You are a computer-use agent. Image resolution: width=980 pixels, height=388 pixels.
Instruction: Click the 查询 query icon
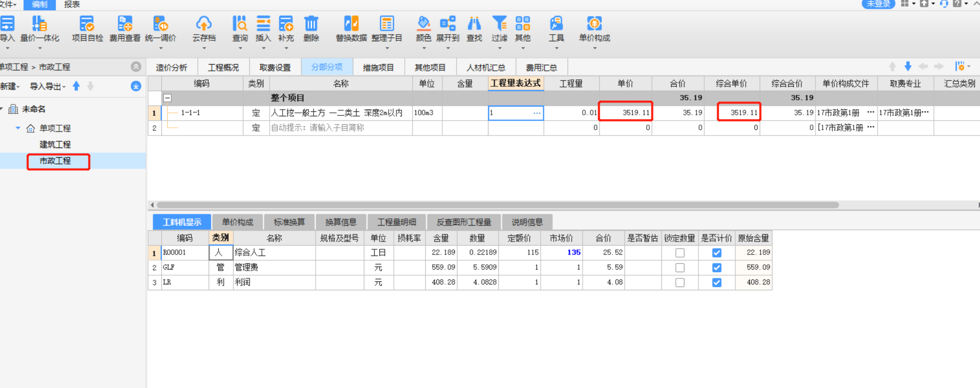pyautogui.click(x=240, y=24)
